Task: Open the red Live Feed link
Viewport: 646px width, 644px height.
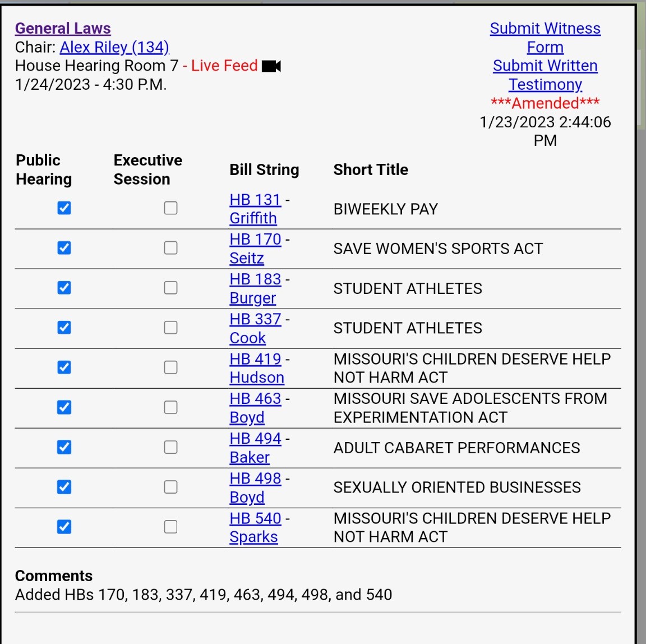Action: coord(224,66)
